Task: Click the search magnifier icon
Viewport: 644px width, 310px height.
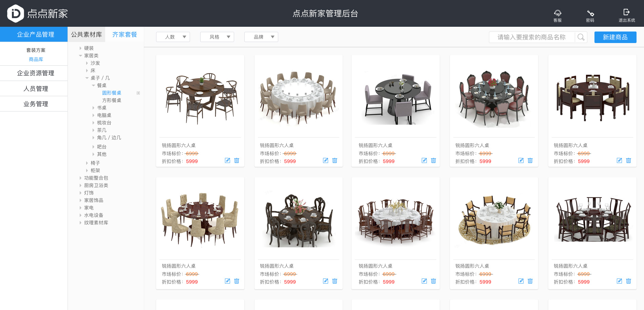Action: 581,37
